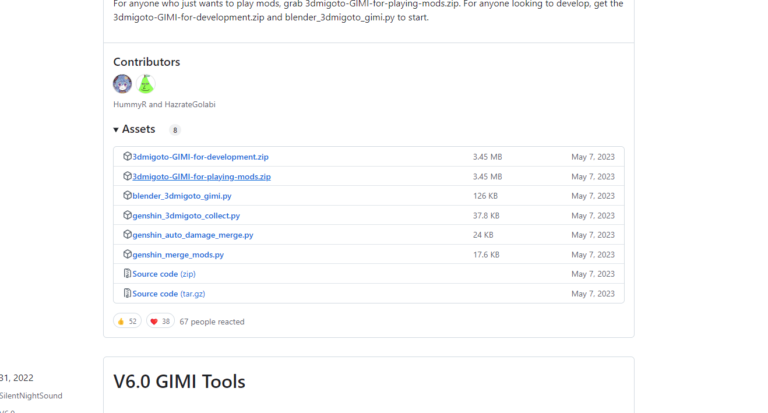Click the file icon beside Source code (tar.gz)
This screenshot has width=768, height=413.
click(127, 294)
